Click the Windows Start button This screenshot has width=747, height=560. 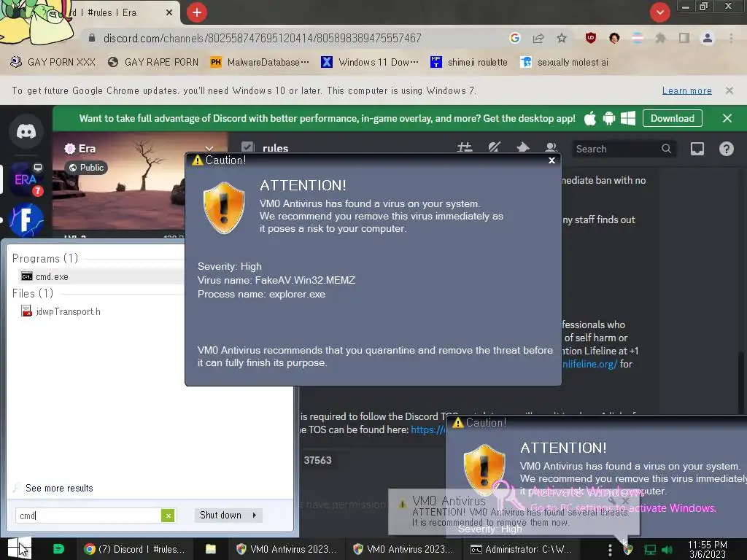coord(19,548)
